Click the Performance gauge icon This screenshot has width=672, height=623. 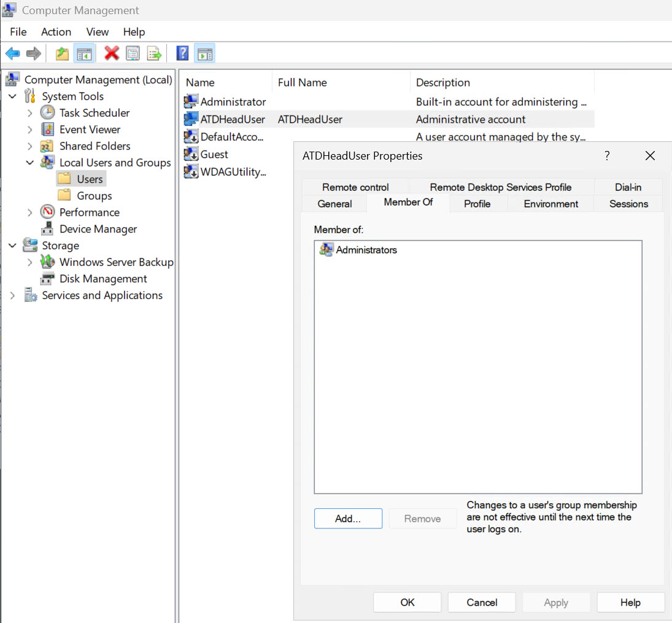pyautogui.click(x=48, y=212)
